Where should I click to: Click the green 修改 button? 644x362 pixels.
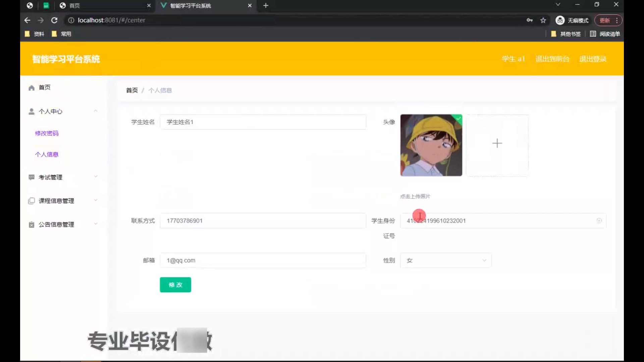(x=175, y=285)
